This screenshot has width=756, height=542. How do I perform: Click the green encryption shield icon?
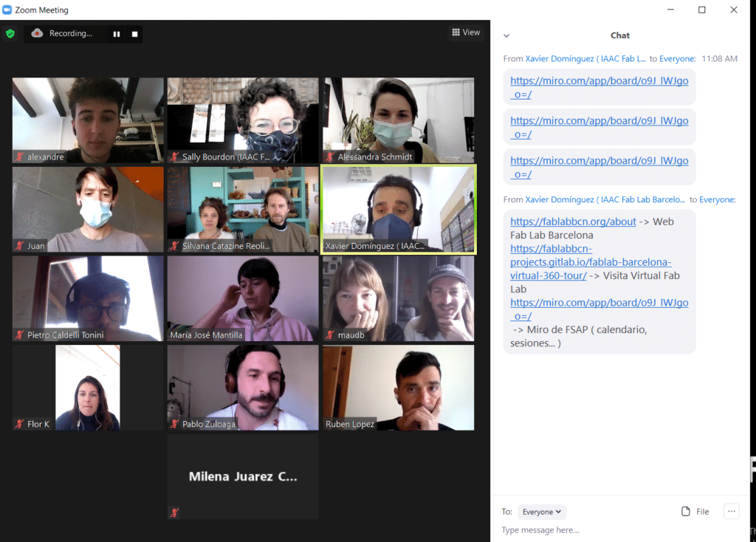[x=10, y=33]
